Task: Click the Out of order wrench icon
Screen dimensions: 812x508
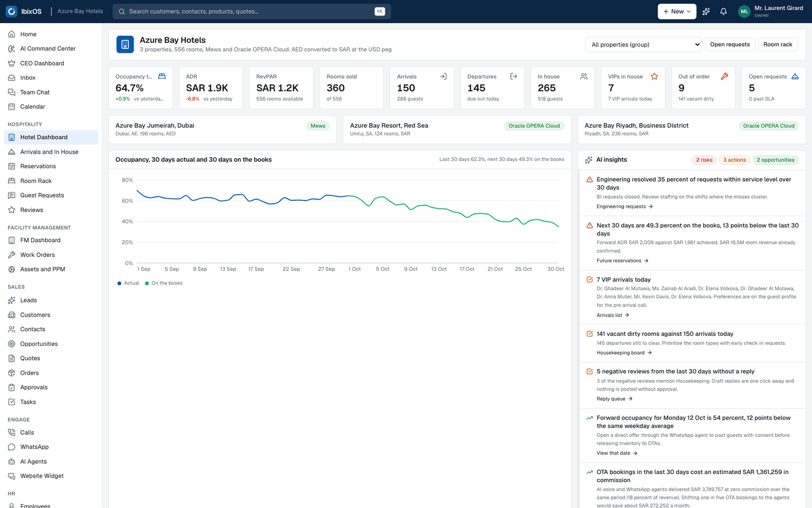Action: [725, 76]
